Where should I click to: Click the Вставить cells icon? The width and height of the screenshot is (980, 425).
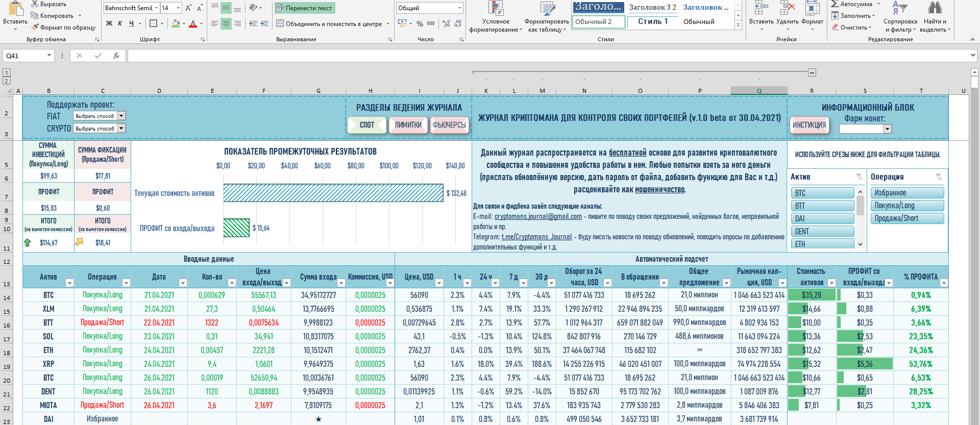(x=761, y=8)
